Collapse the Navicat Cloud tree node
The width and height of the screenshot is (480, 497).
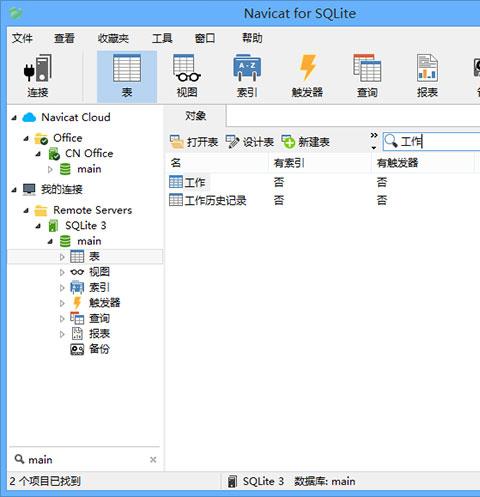tap(14, 118)
